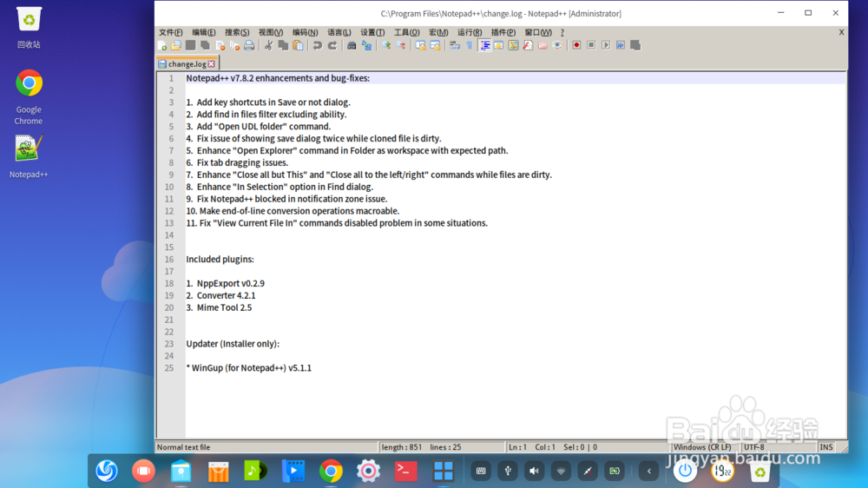Select Notepad++ desktop shortcut icon
868x488 pixels.
coord(29,157)
